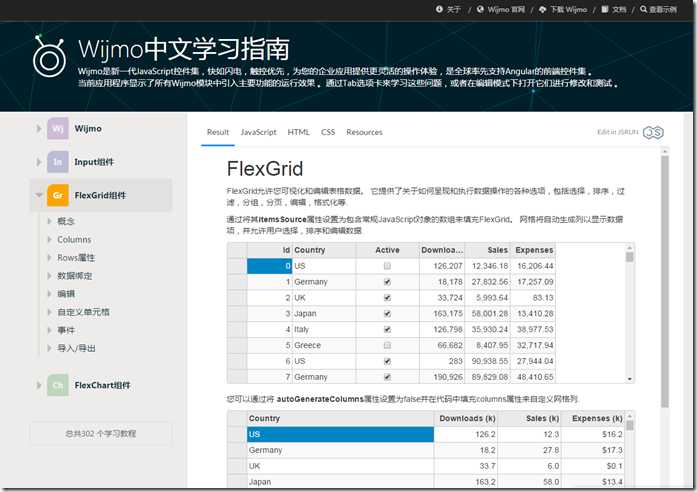The height and width of the screenshot is (492, 697).
Task: Toggle Active checkbox for Japan row 3
Action: click(x=387, y=314)
